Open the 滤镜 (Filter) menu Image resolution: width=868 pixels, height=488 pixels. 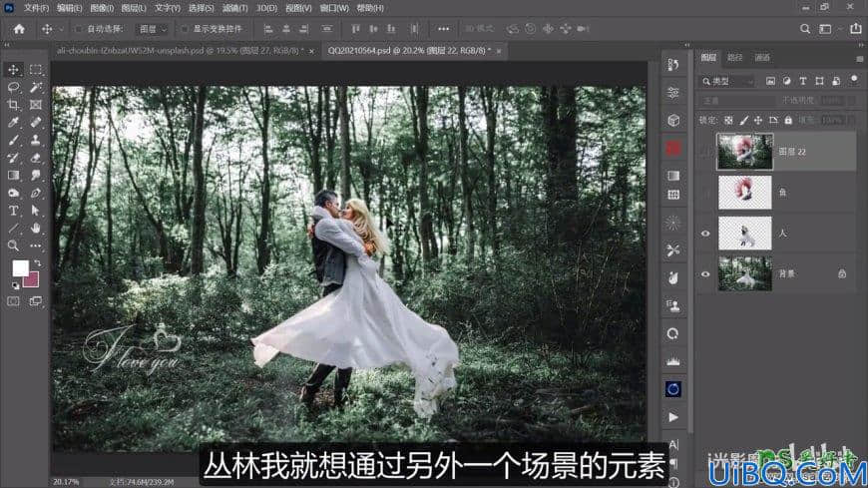[x=234, y=8]
